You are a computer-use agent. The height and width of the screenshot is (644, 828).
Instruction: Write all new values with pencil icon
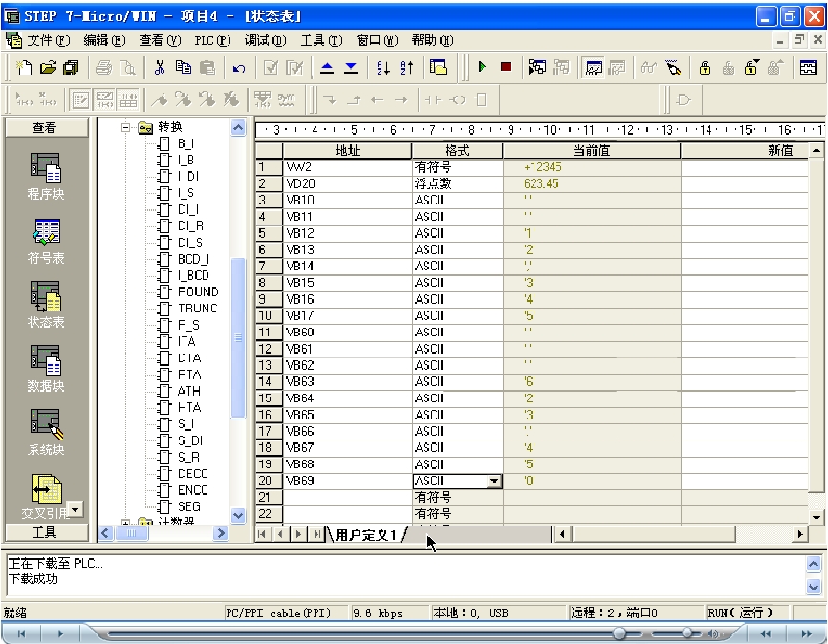[673, 68]
